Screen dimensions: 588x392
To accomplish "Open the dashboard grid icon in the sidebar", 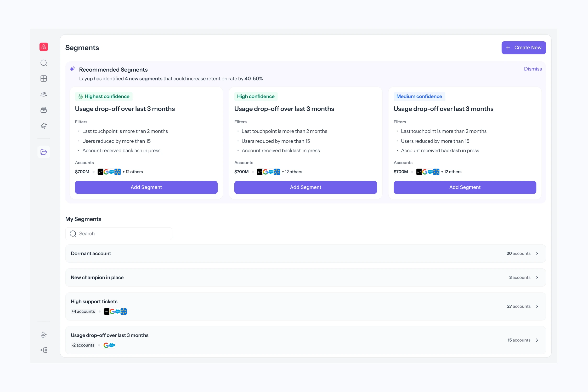I will point(44,79).
